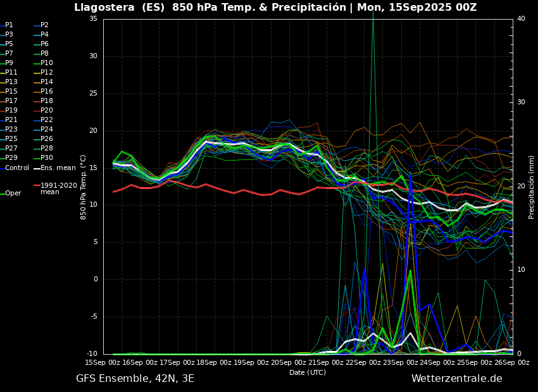
Task: Click the 15 tick on the temperature axis
Action: pos(93,168)
